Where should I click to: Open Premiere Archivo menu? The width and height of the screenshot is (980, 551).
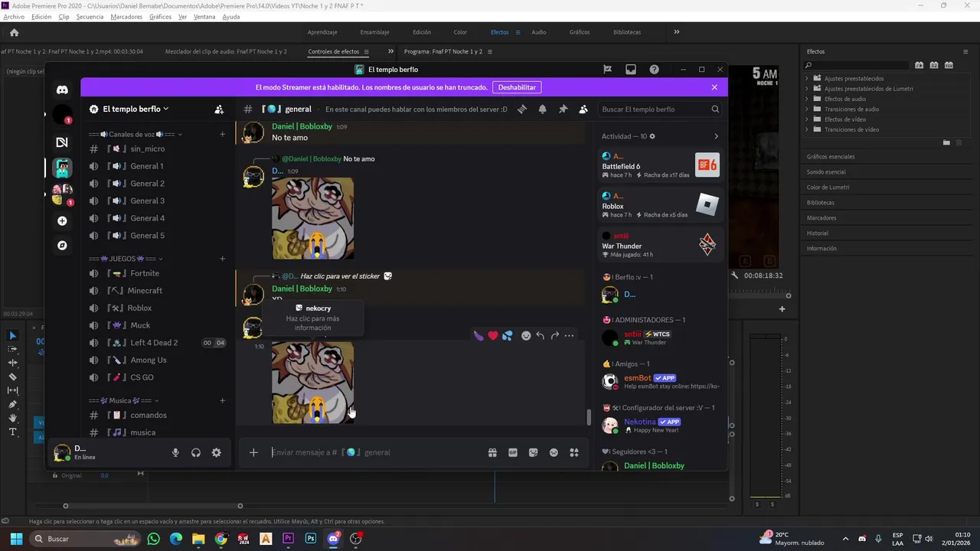pos(14,17)
